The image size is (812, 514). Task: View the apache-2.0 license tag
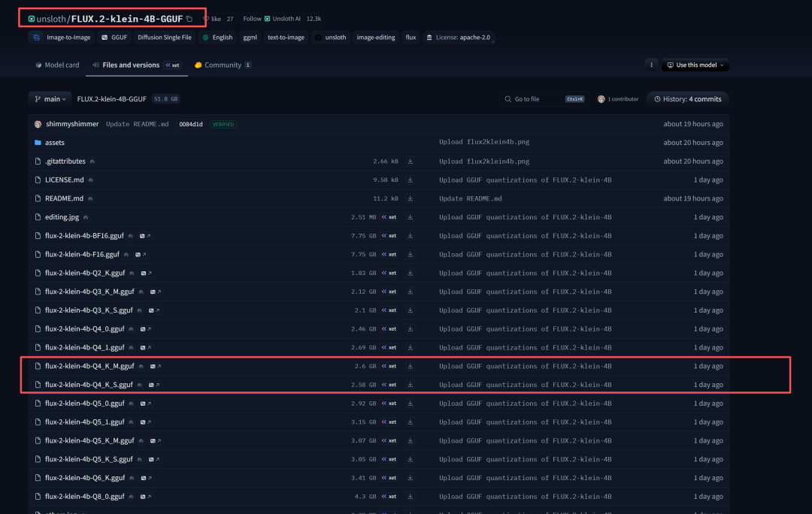pyautogui.click(x=458, y=38)
